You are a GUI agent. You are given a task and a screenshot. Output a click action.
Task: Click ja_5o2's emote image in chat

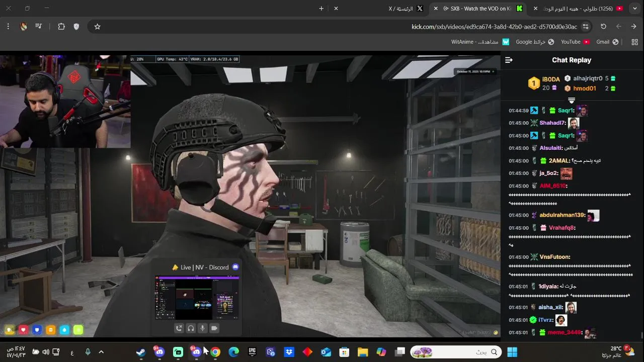click(x=566, y=173)
